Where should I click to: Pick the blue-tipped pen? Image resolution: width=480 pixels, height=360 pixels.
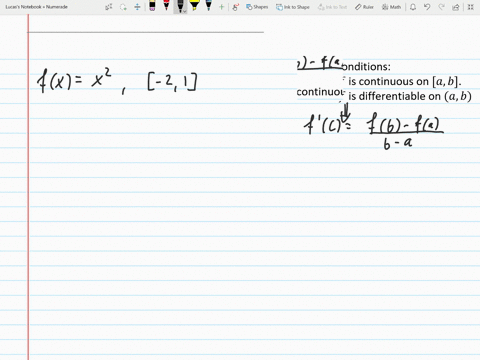click(x=209, y=6)
